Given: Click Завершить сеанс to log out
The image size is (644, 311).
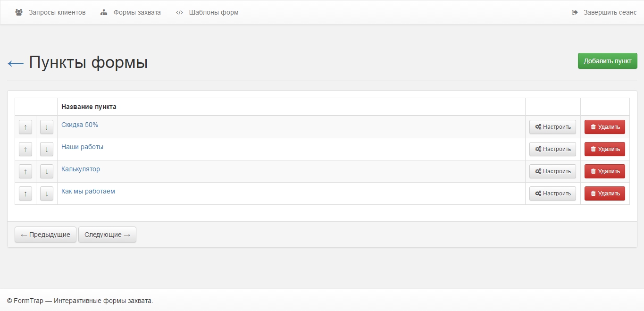Looking at the screenshot, I should 604,12.
